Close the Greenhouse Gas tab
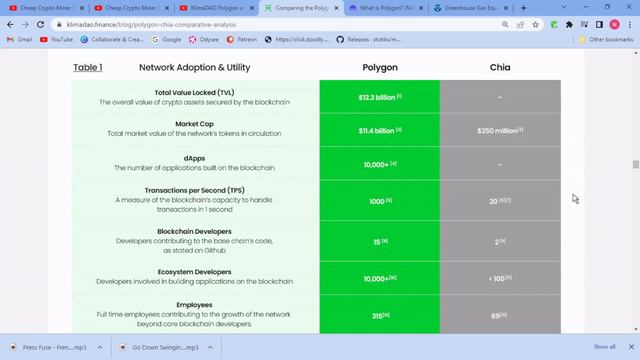640x360 pixels. [x=506, y=8]
